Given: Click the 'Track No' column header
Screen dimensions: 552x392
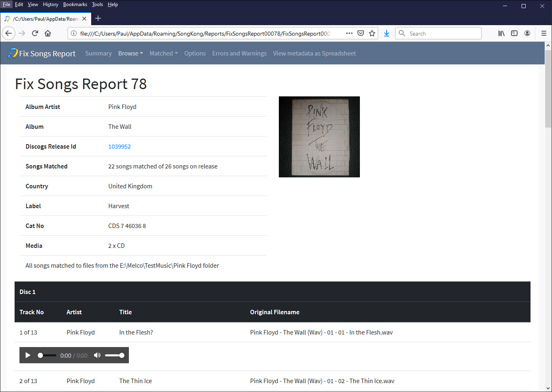Looking at the screenshot, I should tap(32, 312).
